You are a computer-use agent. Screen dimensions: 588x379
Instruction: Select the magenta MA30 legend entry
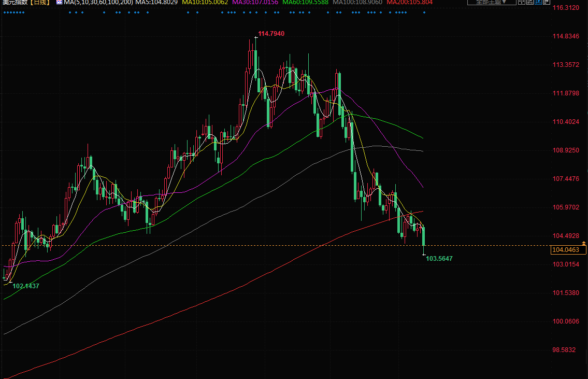pos(255,3)
